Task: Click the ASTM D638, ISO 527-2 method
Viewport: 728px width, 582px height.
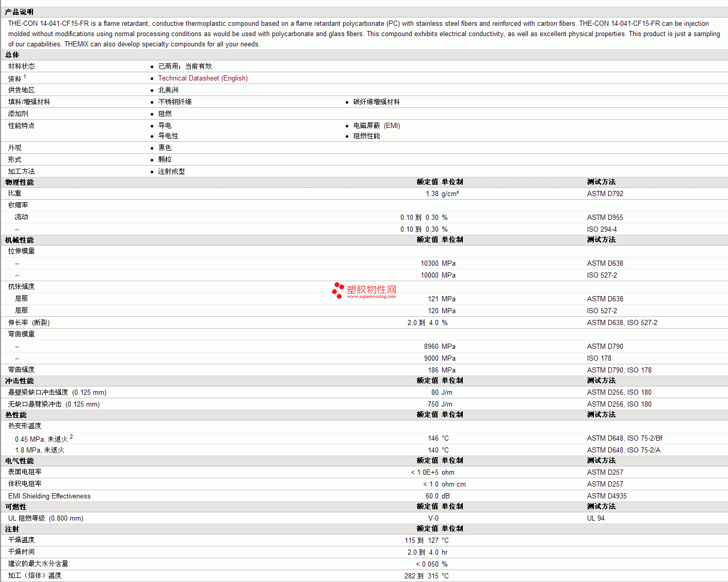Action: click(x=622, y=323)
